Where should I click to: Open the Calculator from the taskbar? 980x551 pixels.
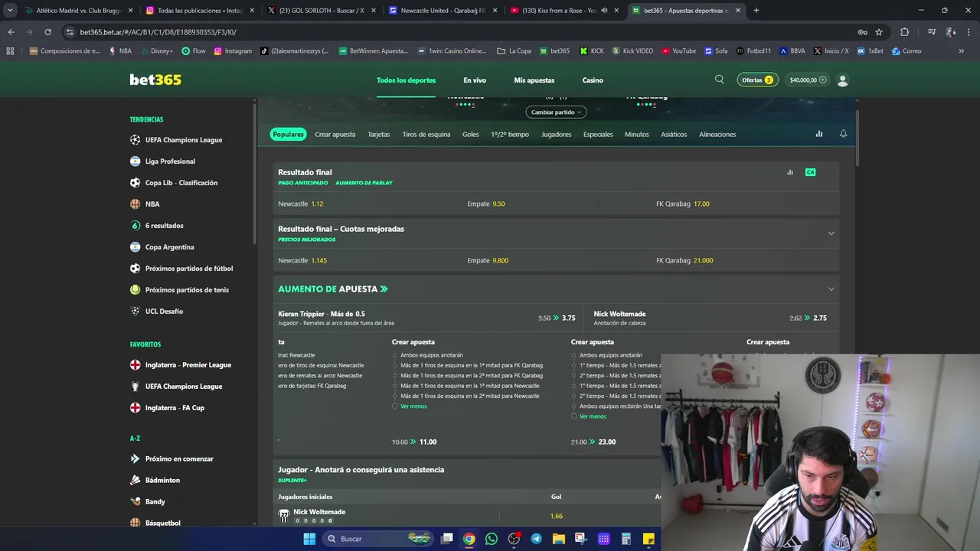(626, 539)
